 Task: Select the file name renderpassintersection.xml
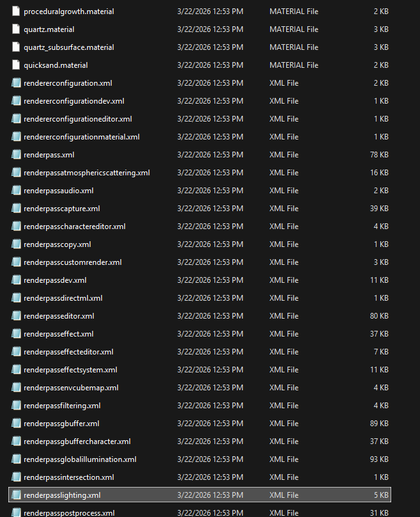(x=69, y=477)
